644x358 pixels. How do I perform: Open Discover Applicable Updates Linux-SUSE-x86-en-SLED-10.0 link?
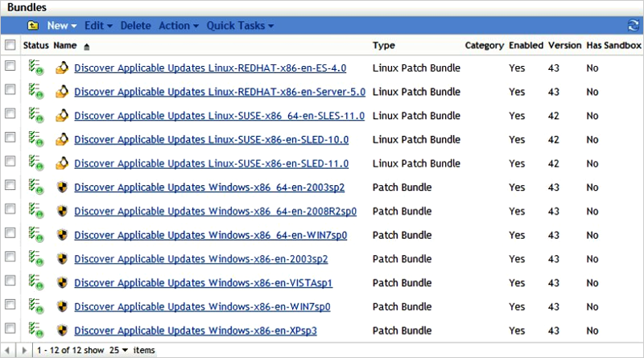pos(211,139)
